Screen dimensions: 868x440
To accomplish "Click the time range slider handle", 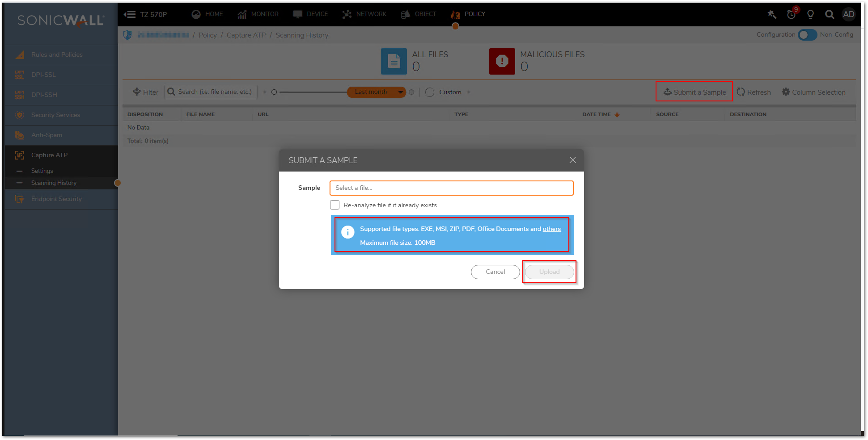I will point(274,92).
